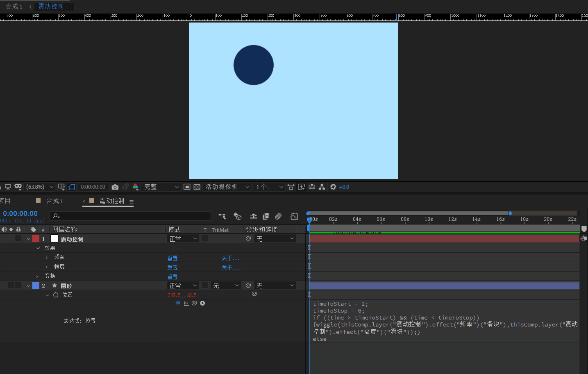Click the parent pick whip for 震动控制
Viewport: 588px width, 374px height.
pos(248,238)
